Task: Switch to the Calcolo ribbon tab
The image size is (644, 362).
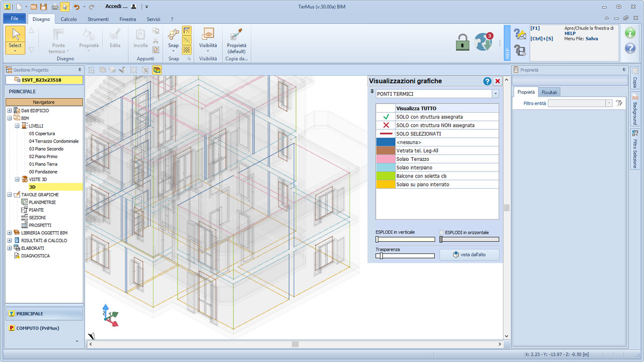Action: (69, 18)
